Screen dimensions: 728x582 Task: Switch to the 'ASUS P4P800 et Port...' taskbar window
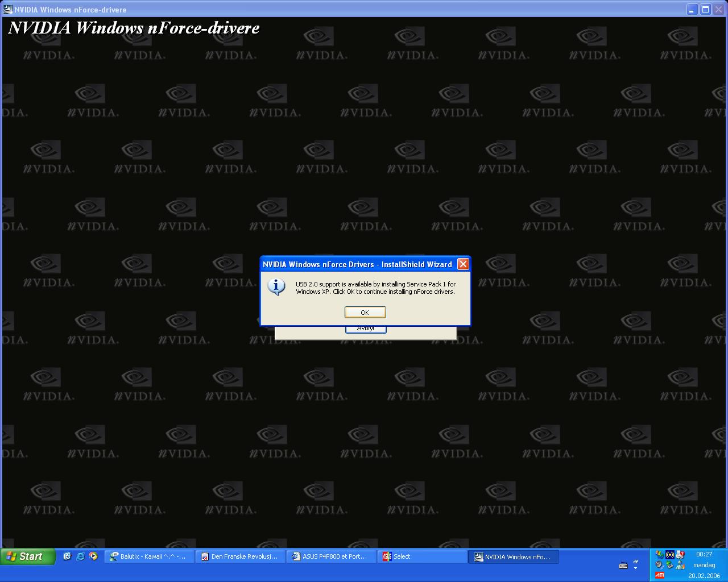[331, 556]
